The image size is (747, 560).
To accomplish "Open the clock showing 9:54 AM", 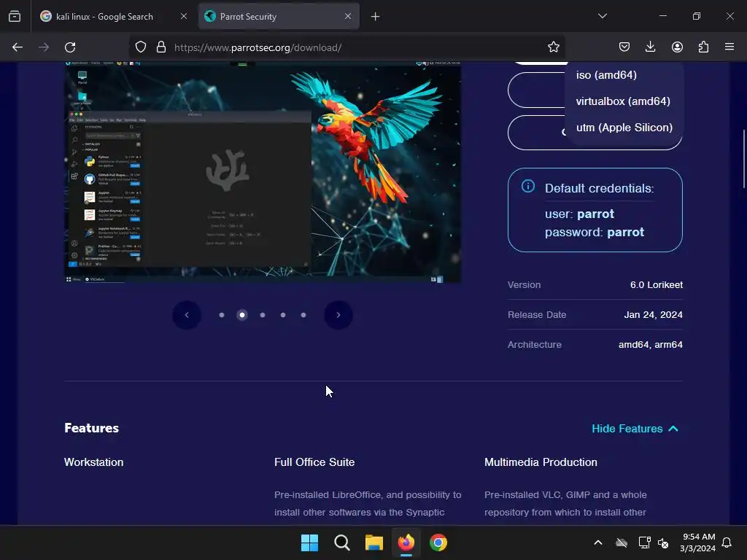I will (x=698, y=542).
